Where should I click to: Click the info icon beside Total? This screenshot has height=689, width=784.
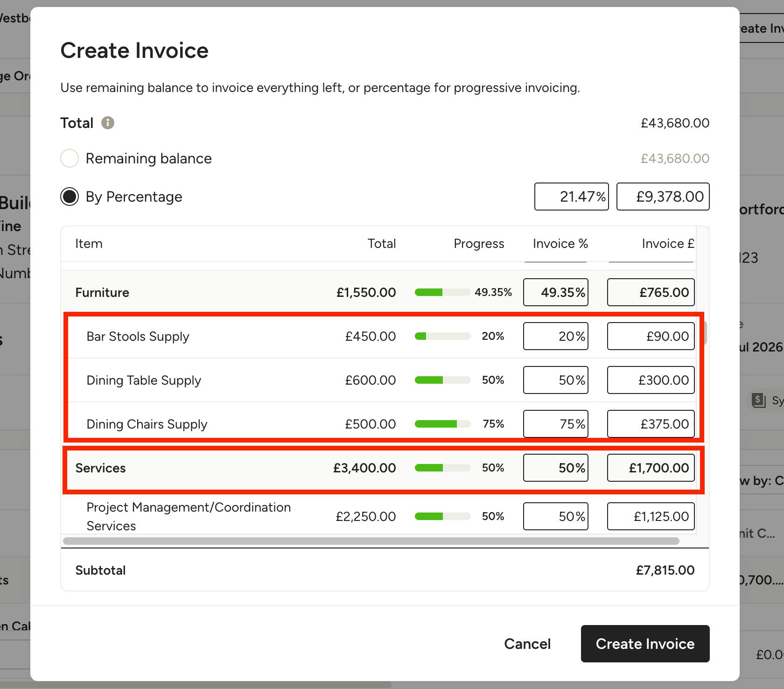point(108,123)
